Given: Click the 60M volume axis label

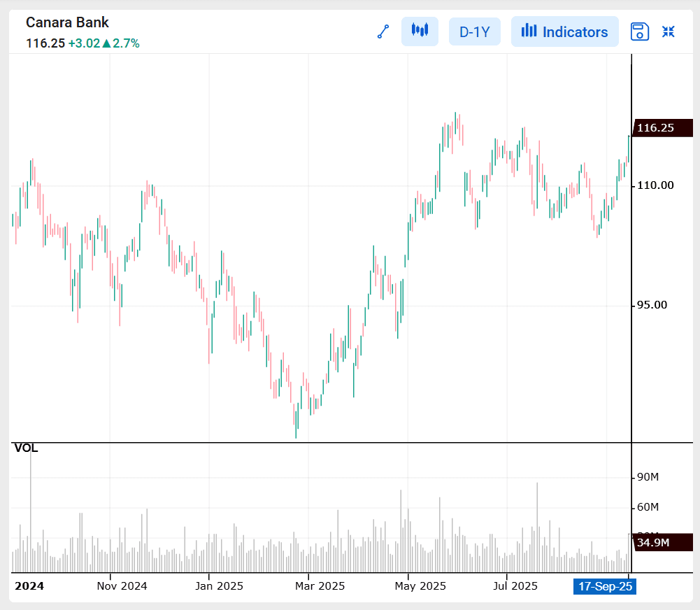Looking at the screenshot, I should tap(648, 507).
